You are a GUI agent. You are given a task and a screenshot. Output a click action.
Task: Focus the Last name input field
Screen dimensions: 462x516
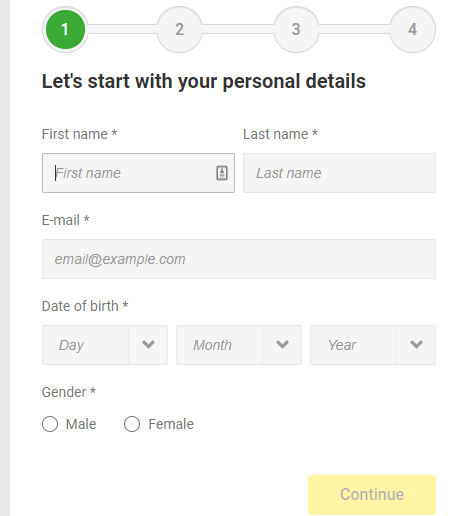[x=339, y=173]
